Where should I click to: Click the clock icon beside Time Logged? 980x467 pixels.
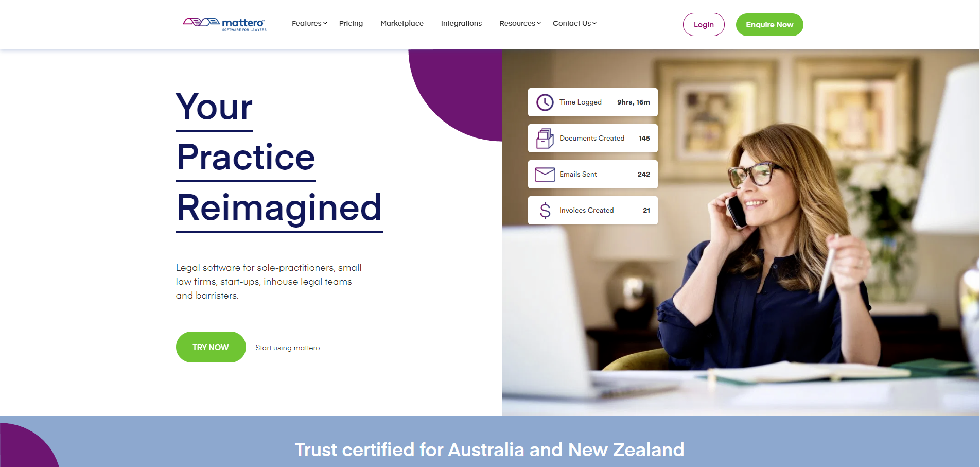point(545,102)
